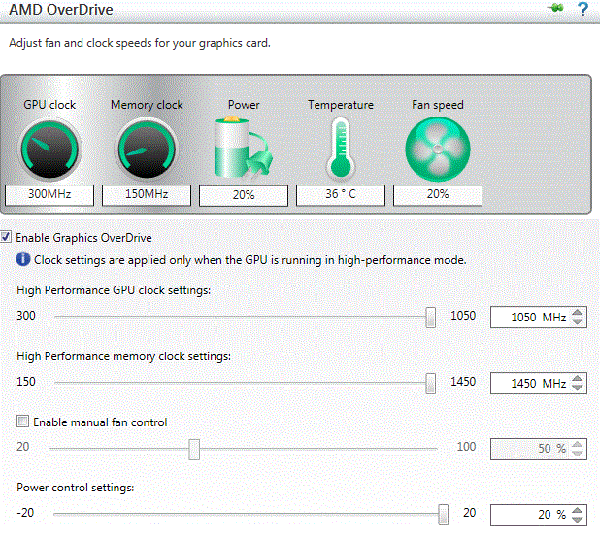Click the manual fan speed slider handle
The width and height of the screenshot is (600, 541).
tap(194, 449)
